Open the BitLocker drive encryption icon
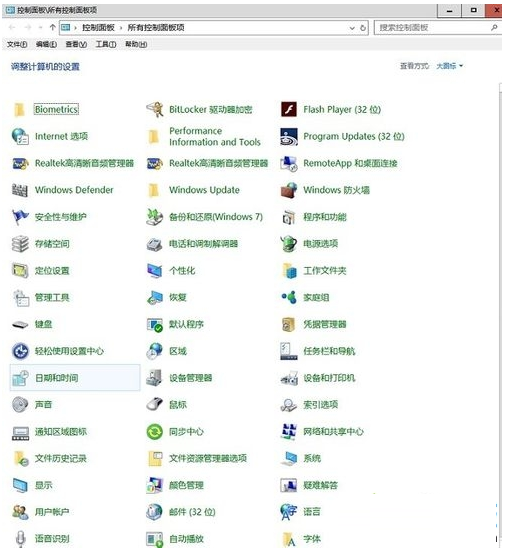 [155, 109]
